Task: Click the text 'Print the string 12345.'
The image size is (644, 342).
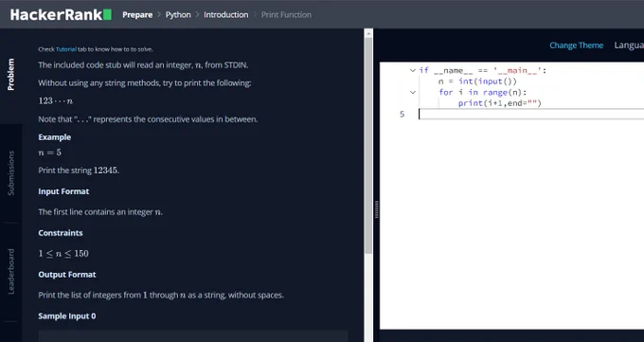Action: tap(79, 171)
